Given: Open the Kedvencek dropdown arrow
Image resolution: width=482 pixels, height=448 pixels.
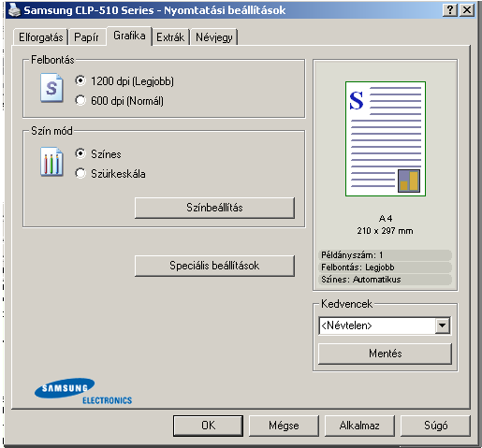Looking at the screenshot, I should pyautogui.click(x=443, y=325).
